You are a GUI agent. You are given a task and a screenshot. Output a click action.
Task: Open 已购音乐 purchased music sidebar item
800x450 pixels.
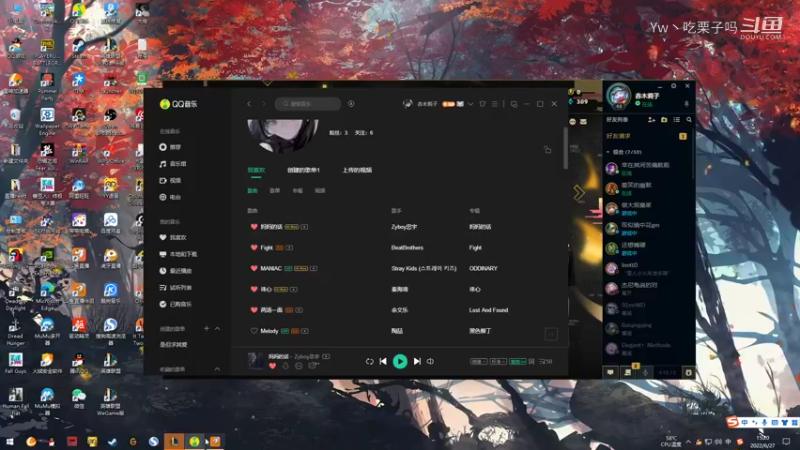(x=176, y=304)
